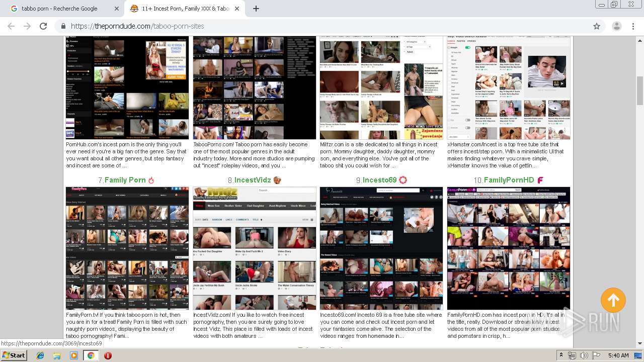
Task: Open the preview image under '7. Family Porn'
Action: click(127, 248)
